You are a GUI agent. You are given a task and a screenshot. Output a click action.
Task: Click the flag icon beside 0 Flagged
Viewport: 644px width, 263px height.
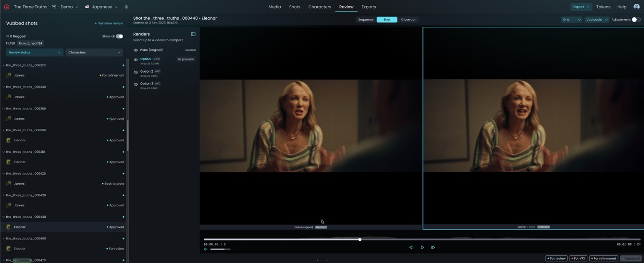tap(8, 36)
